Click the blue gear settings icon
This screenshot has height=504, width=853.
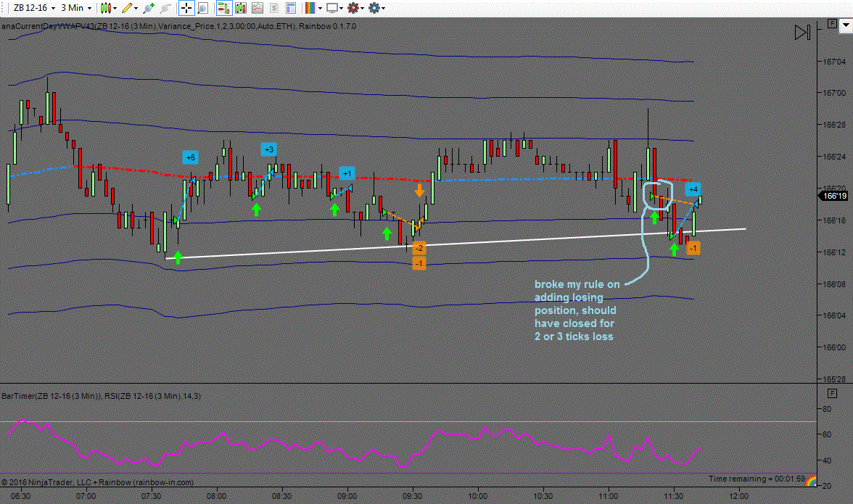[374, 8]
